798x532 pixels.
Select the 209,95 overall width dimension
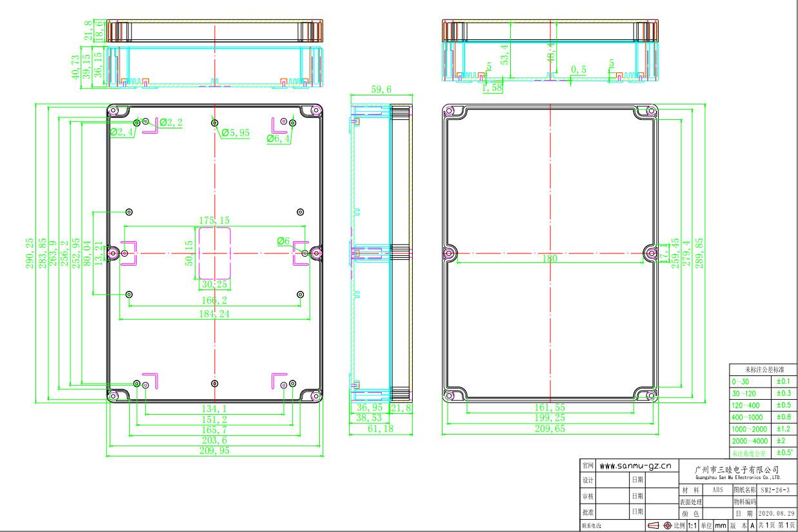click(215, 451)
